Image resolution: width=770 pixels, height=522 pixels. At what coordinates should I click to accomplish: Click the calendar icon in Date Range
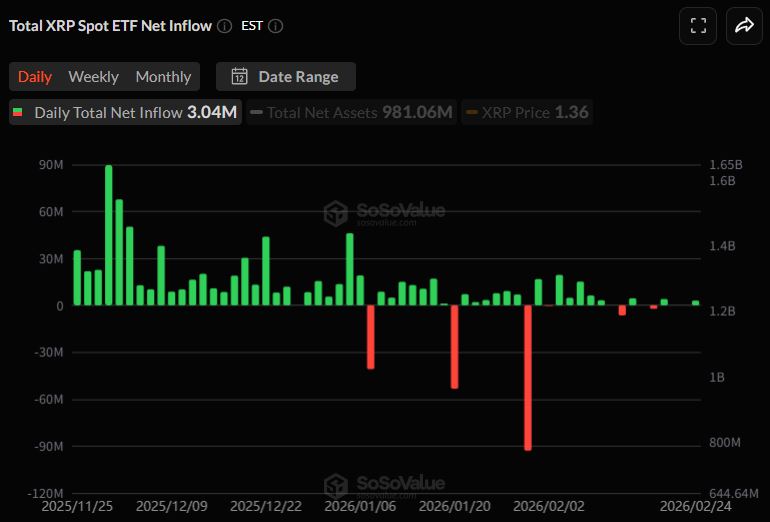tap(240, 77)
